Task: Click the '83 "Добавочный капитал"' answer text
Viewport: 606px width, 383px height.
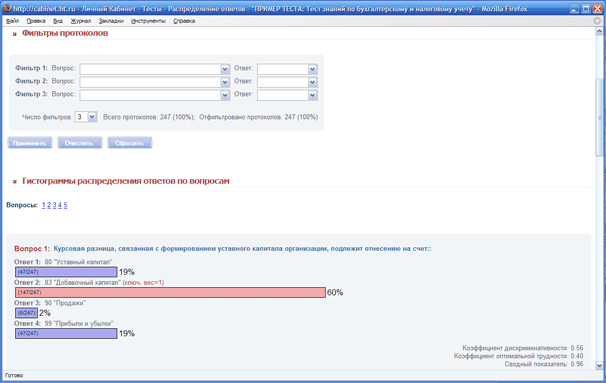Action: [83, 283]
